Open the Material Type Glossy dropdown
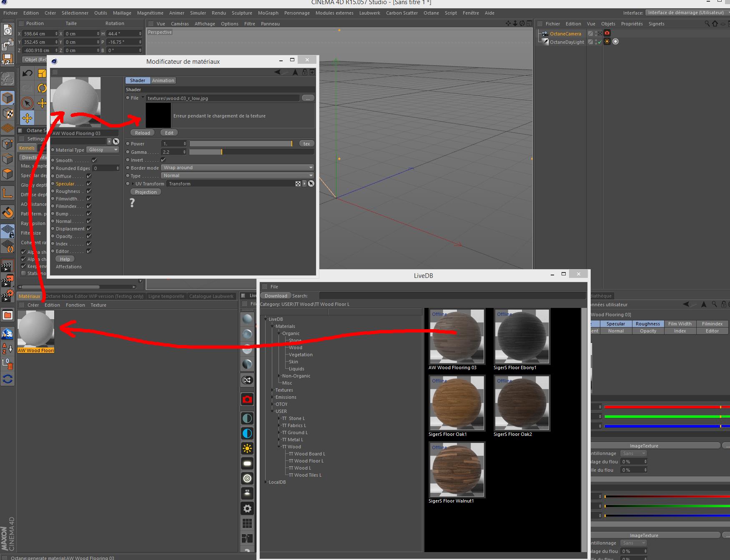730x560 pixels. click(x=103, y=150)
